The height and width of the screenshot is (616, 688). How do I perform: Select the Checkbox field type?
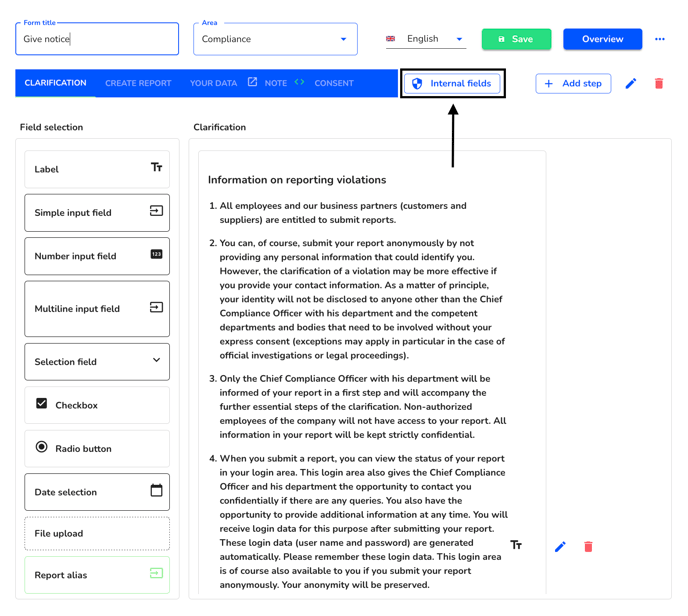pyautogui.click(x=97, y=405)
